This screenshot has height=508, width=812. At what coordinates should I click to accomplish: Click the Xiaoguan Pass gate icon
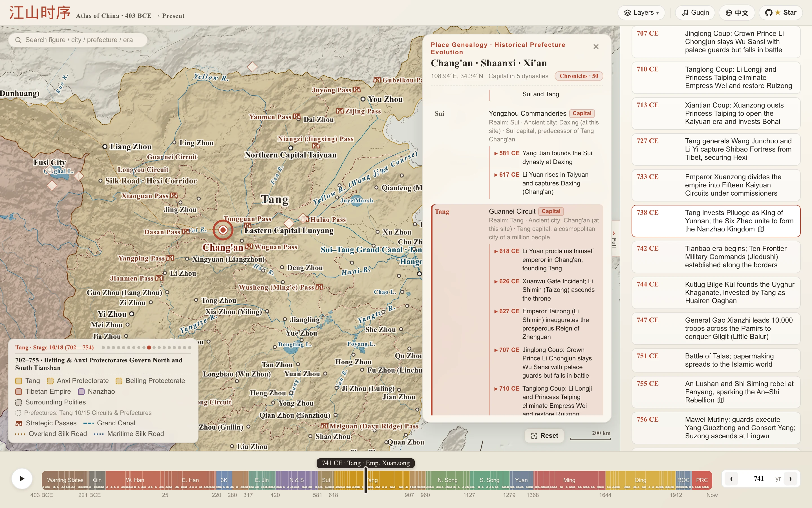click(174, 195)
